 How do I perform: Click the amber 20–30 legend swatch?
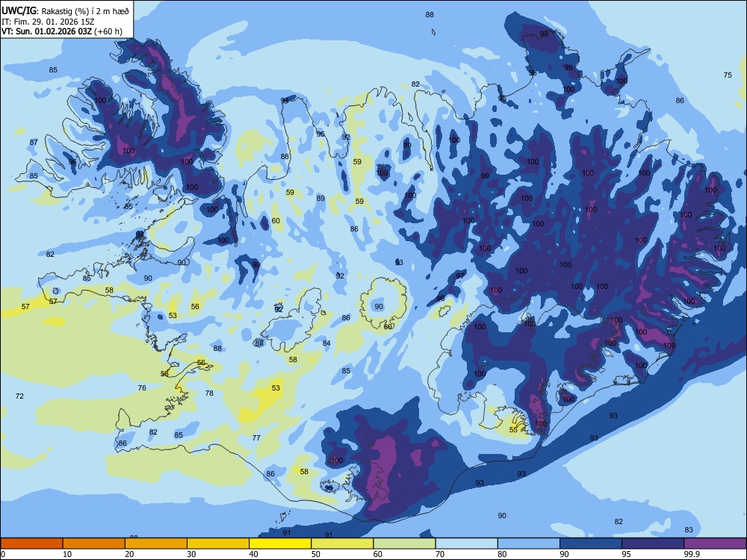coord(156,544)
